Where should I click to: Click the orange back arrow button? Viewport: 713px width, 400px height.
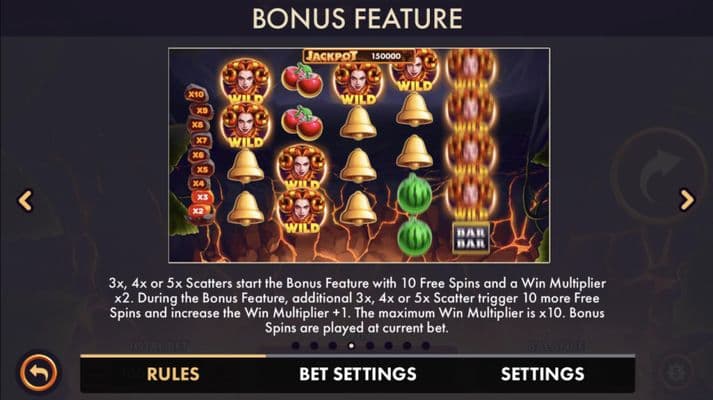coord(39,373)
